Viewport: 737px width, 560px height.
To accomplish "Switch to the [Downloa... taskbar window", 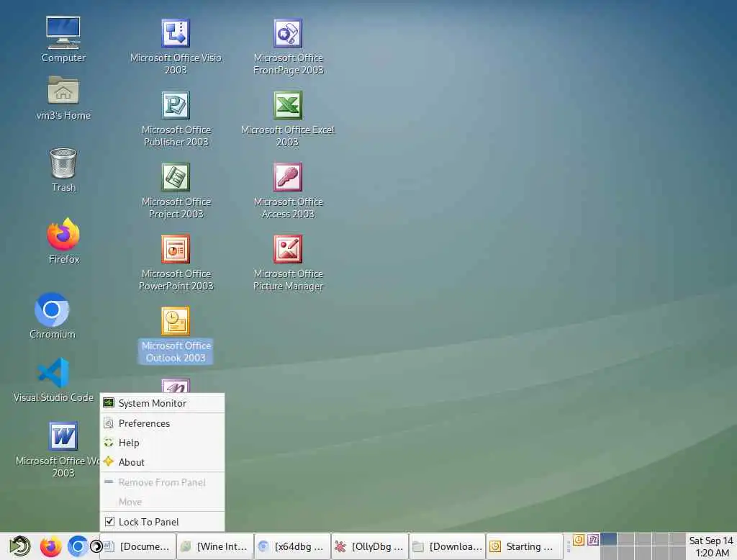I will [x=447, y=546].
